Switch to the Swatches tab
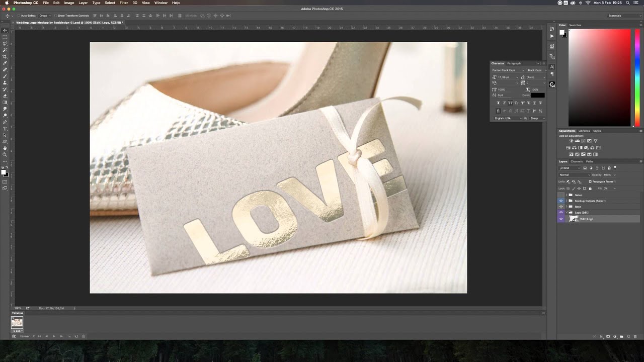This screenshot has width=644, height=362. tap(575, 25)
